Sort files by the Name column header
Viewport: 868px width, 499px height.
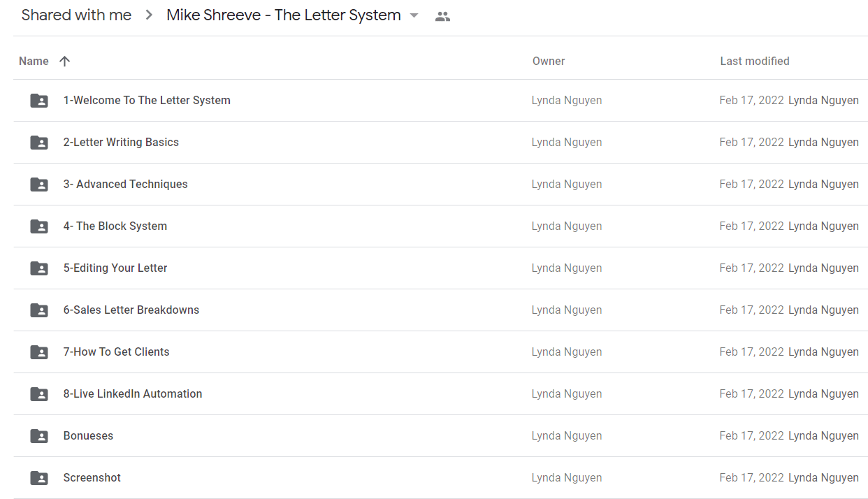click(34, 61)
